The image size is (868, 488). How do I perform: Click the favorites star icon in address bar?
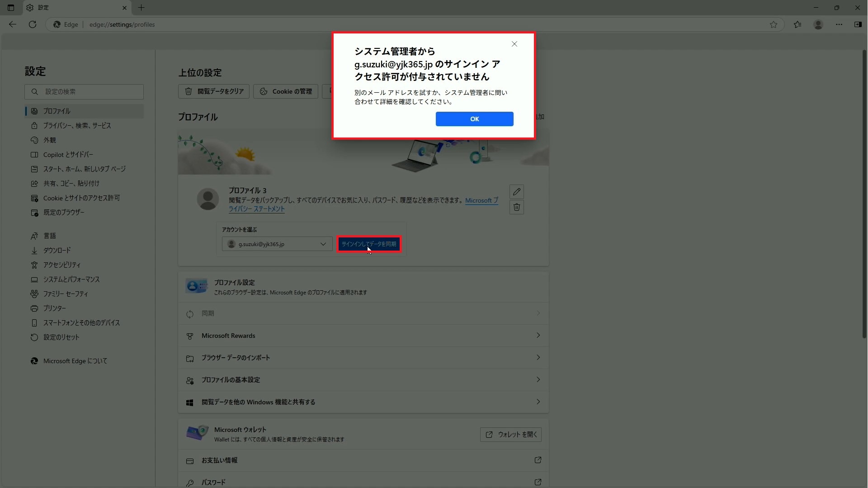(x=773, y=24)
